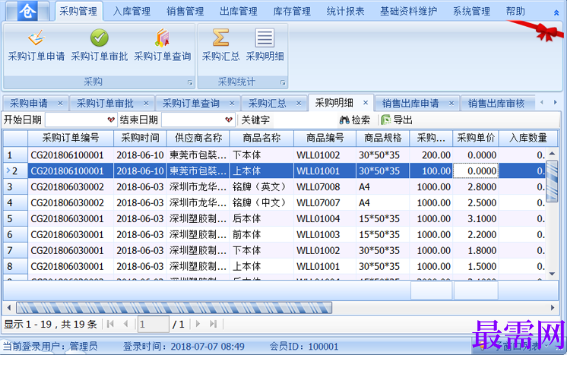Image resolution: width=584 pixels, height=366 pixels.
Task: Open the 采购汇总 sigma icon
Action: (220, 46)
